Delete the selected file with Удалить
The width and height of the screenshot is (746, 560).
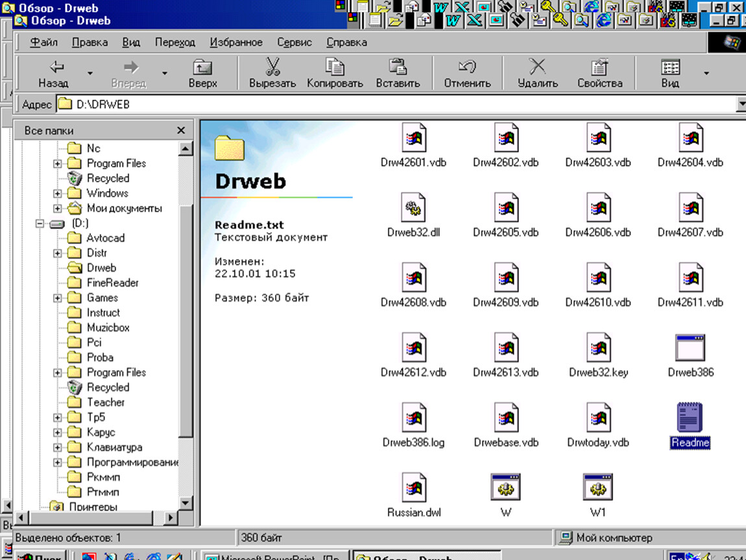[538, 73]
